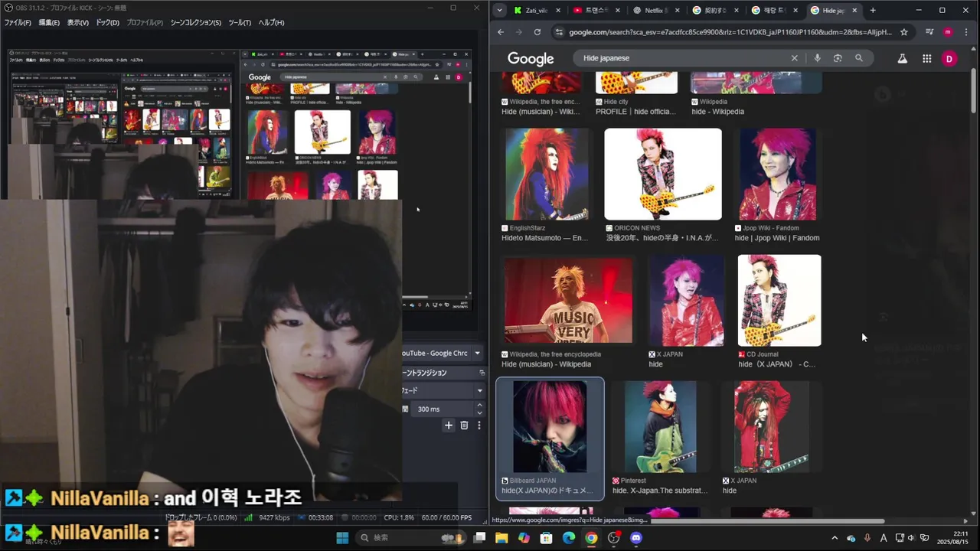Open Microsoft Edge from taskbar

569,538
